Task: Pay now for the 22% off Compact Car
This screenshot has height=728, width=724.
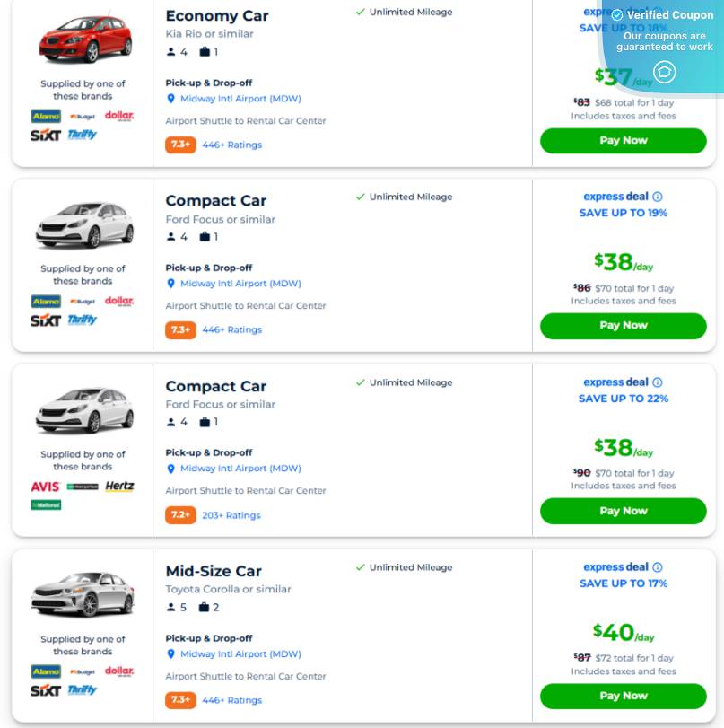Action: pyautogui.click(x=623, y=511)
